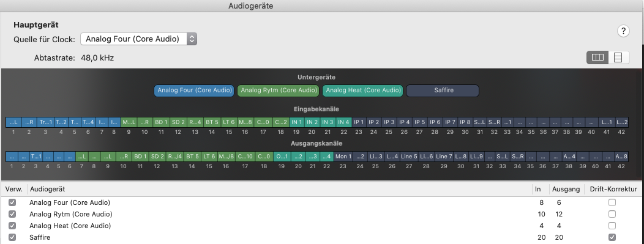
Task: Sort by the Audiogerät column header
Action: point(47,189)
